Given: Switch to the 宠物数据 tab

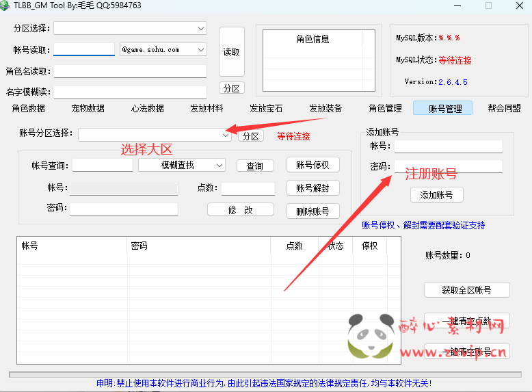Looking at the screenshot, I should pyautogui.click(x=88, y=108).
